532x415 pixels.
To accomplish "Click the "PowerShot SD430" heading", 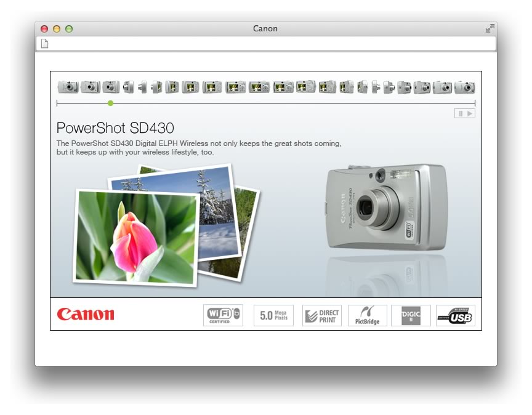I will [x=115, y=128].
